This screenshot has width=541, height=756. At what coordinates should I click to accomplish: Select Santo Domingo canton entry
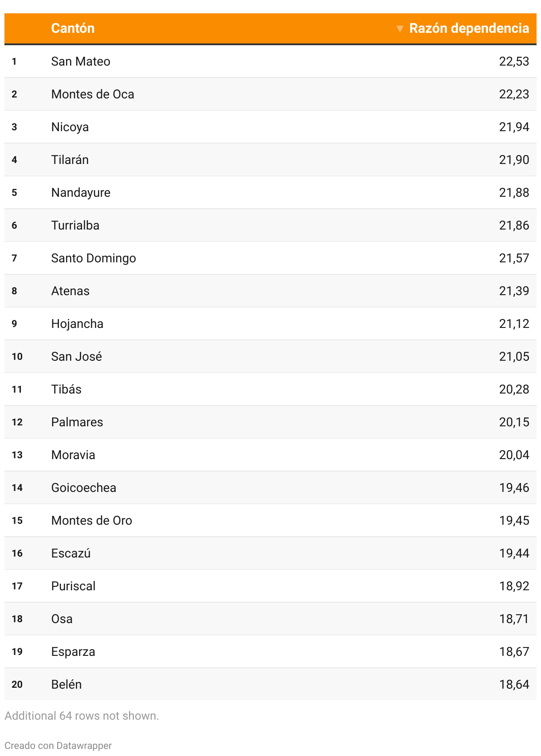[94, 258]
